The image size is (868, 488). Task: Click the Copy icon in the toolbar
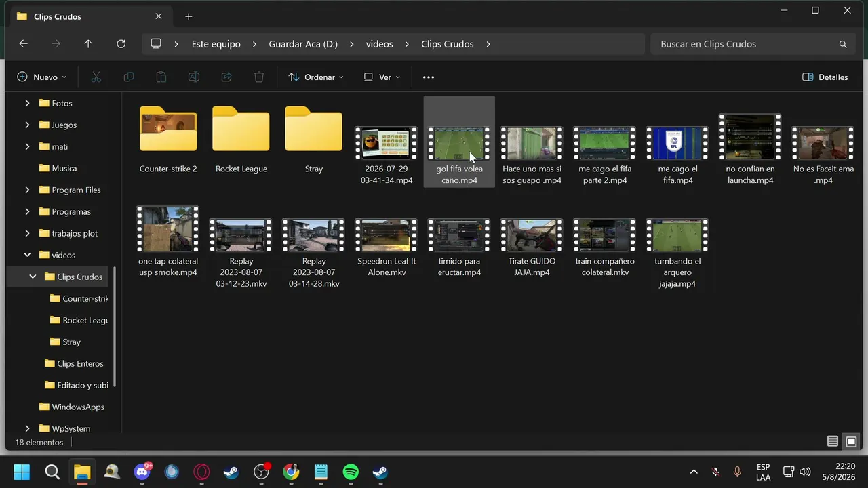click(129, 77)
